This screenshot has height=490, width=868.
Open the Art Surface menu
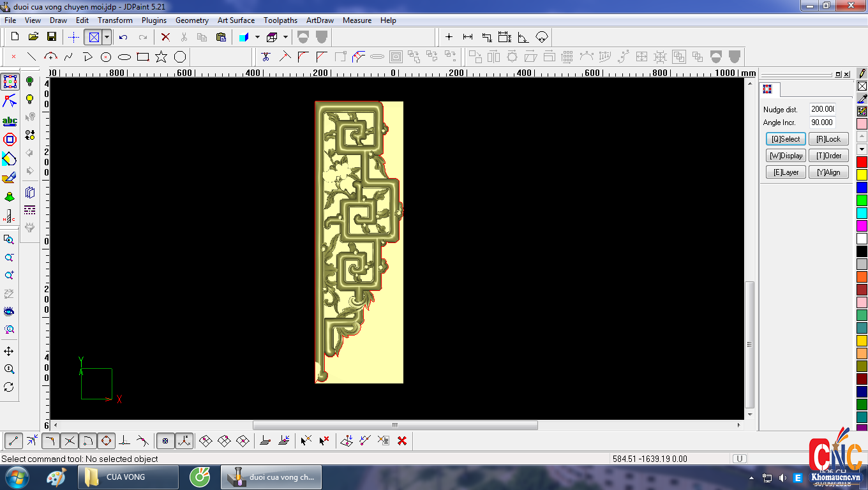(x=236, y=20)
